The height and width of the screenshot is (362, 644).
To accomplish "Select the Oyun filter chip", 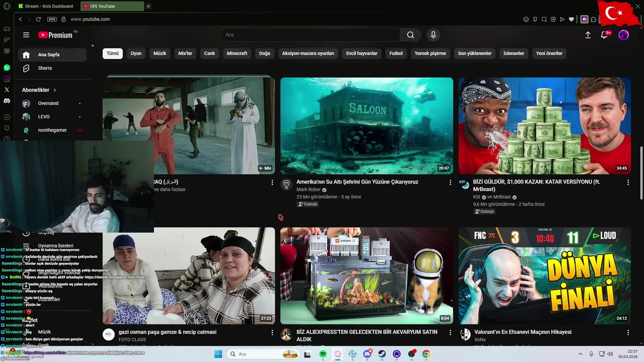I will click(x=136, y=53).
